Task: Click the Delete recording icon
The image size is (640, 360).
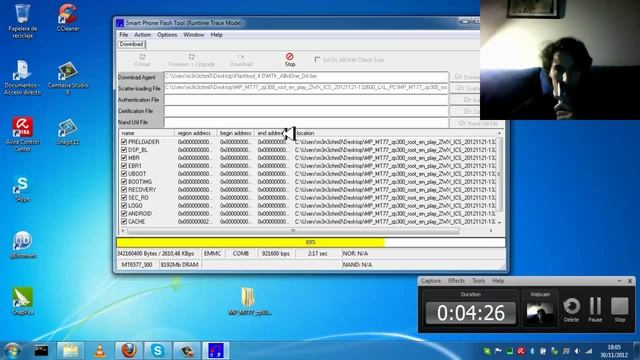Action: coord(571,309)
